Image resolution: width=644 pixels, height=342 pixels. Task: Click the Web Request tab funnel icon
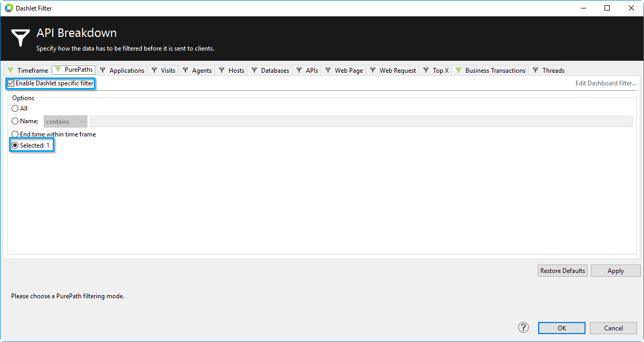coord(373,70)
